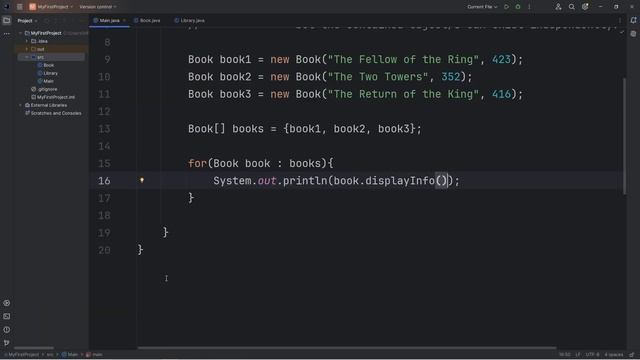The image size is (640, 360).
Task: Open the Current File run configuration dropdown
Action: coord(482,7)
